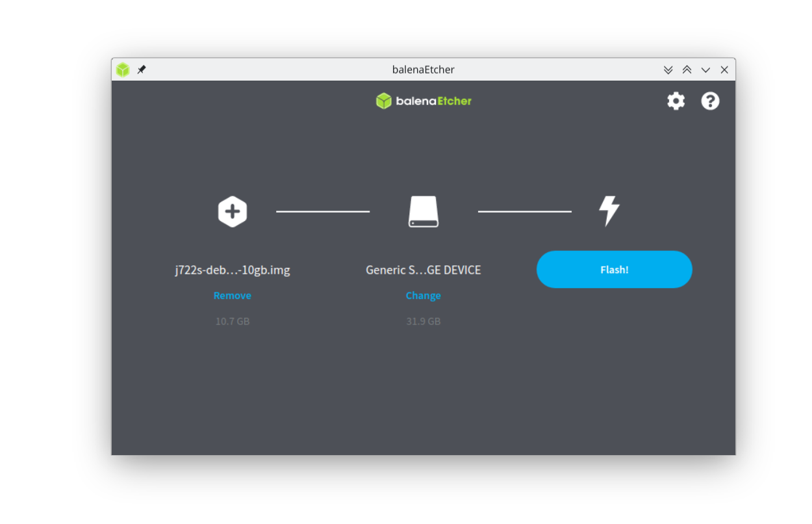
Task: Click the single down chevron in the titlebar
Action: point(705,70)
